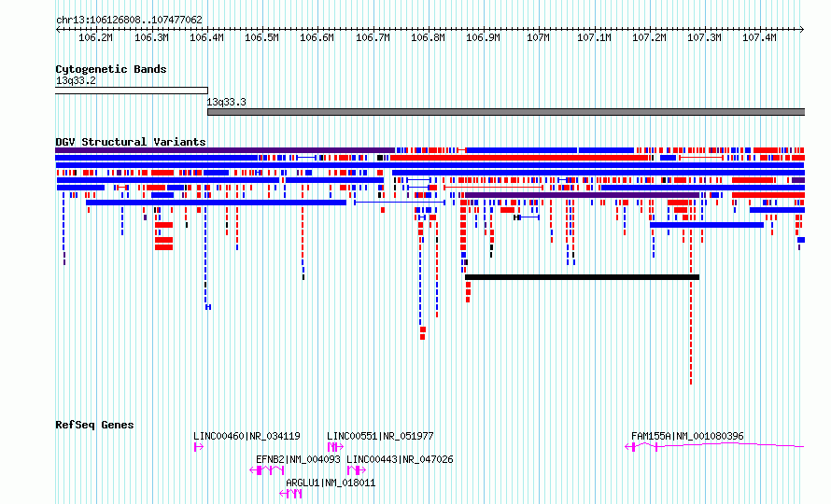
Task: Select the 107M ruler tick label
Action: click(x=538, y=37)
